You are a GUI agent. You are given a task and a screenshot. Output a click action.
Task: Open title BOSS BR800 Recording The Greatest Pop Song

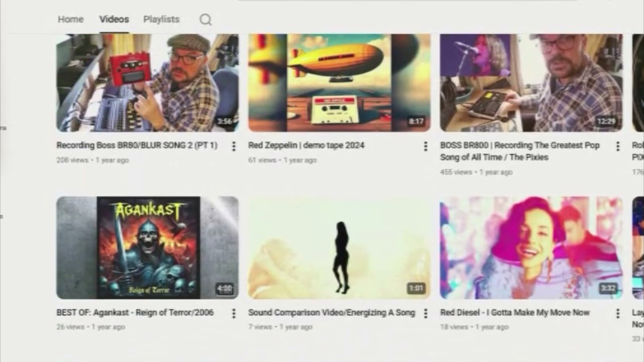(x=520, y=151)
